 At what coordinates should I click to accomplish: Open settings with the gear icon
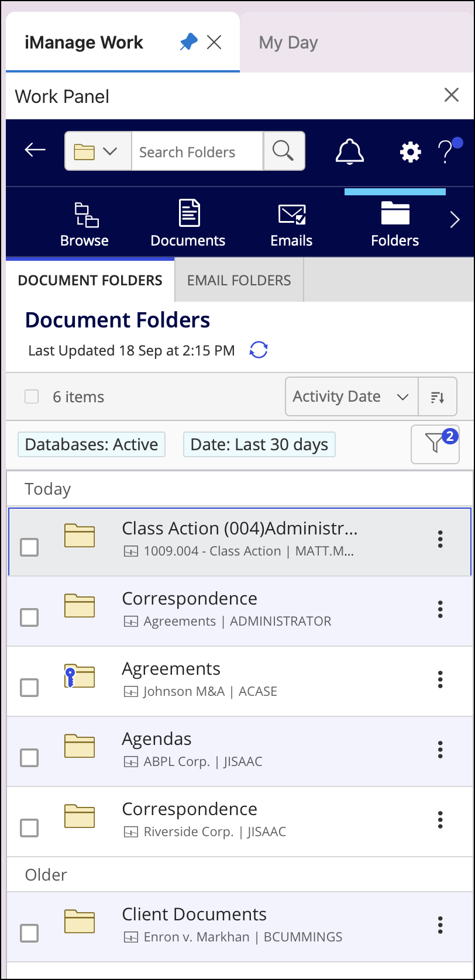tap(409, 151)
